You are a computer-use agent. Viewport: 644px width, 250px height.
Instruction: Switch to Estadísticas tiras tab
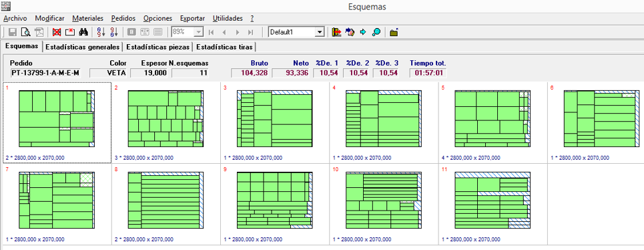point(225,47)
